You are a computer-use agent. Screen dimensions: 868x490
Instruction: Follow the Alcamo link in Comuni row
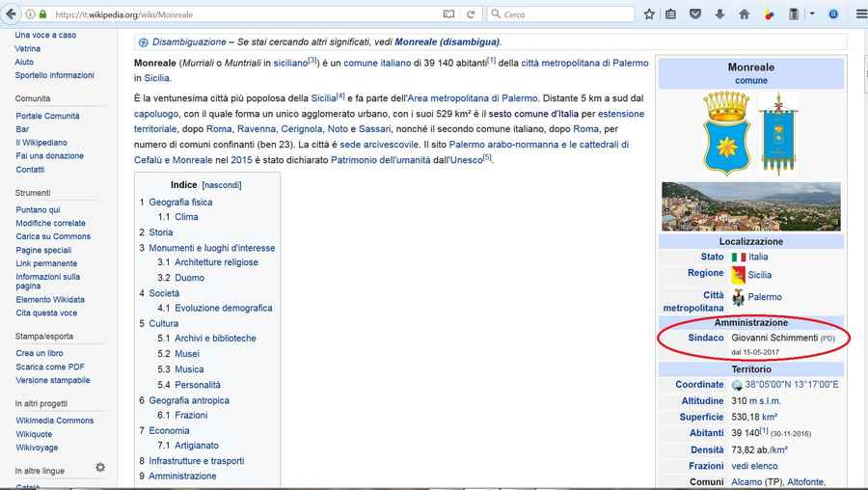pos(746,482)
